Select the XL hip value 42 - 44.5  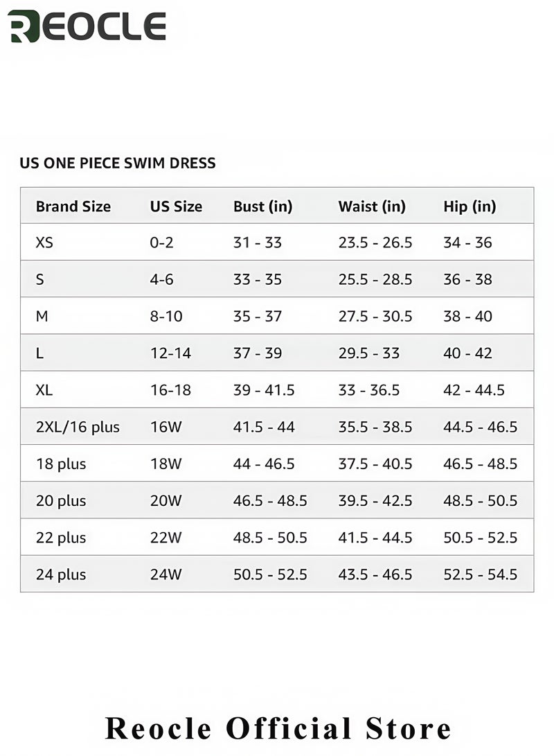(474, 390)
